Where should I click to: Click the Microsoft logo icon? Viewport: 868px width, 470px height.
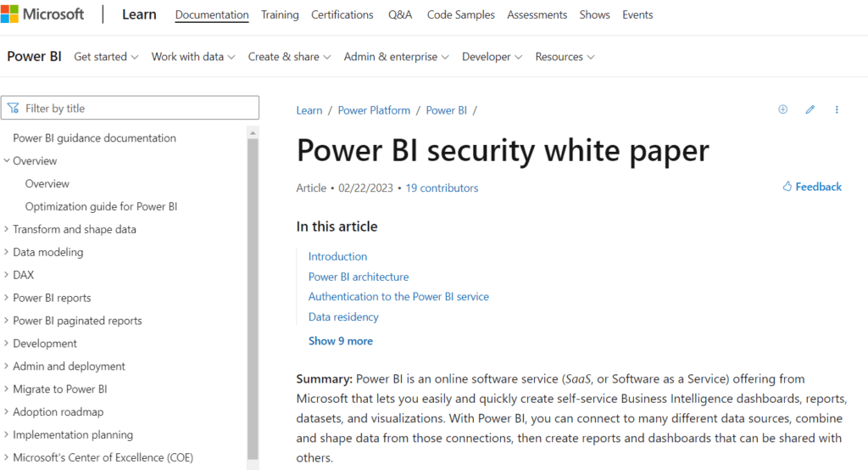click(10, 14)
